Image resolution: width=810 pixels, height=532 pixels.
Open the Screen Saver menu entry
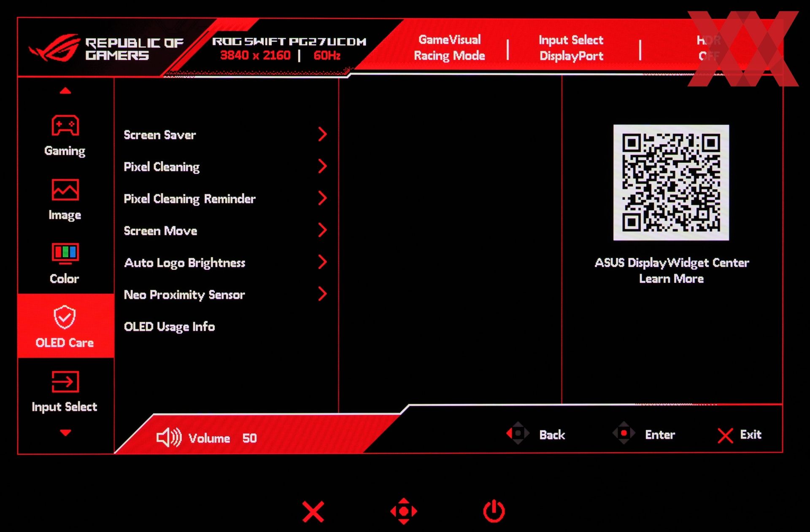(x=226, y=135)
